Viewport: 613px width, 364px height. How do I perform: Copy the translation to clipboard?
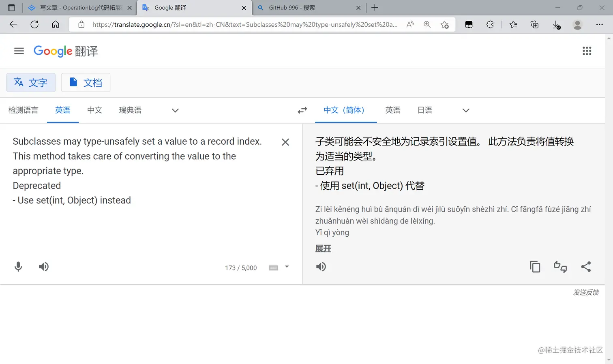[x=535, y=267]
